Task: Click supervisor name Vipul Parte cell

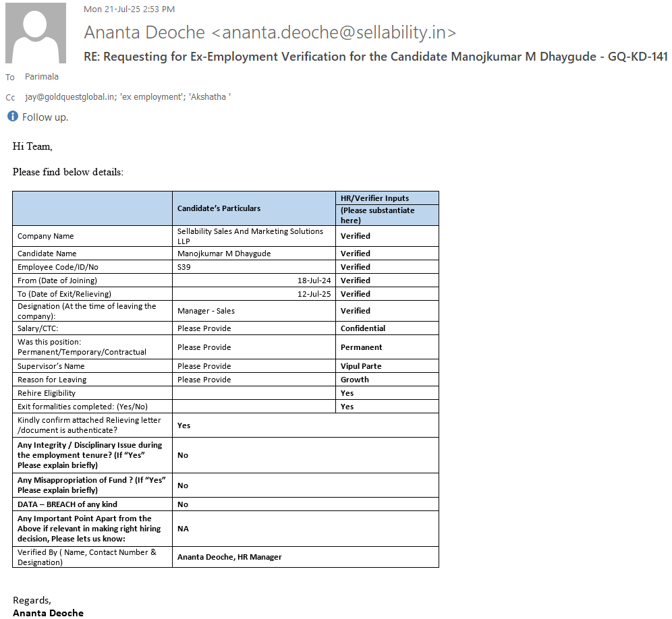Action: tap(361, 366)
